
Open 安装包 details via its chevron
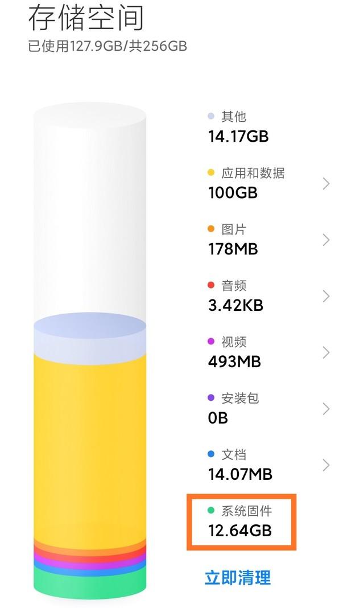coord(326,409)
